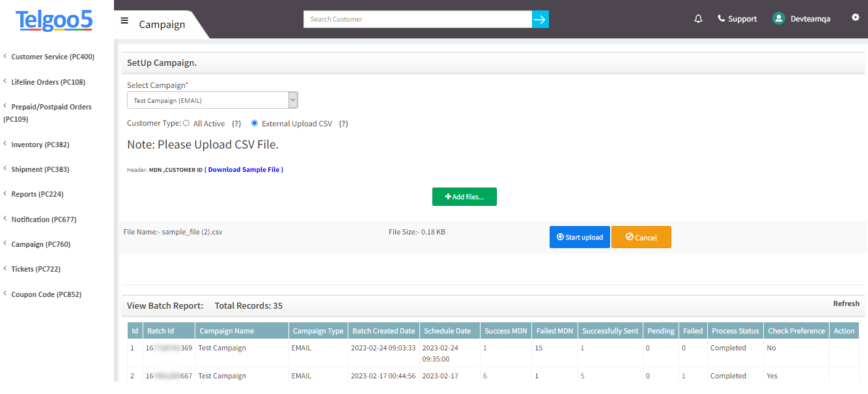868x394 pixels.
Task: Open the Campaign (PC760) menu item
Action: click(41, 244)
